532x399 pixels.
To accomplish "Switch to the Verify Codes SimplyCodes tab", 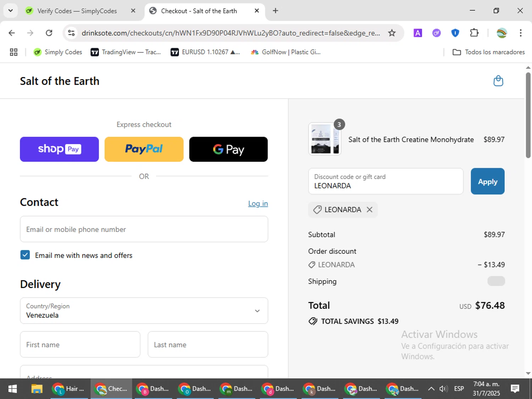I will click(77, 11).
